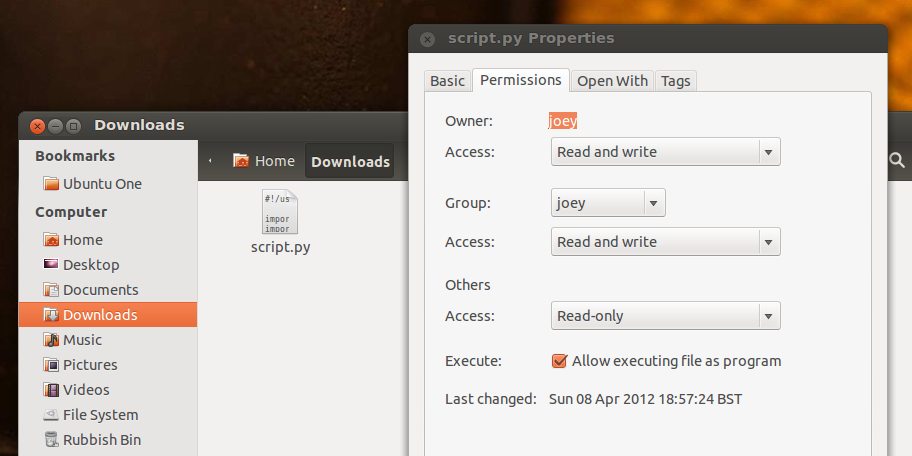Click the Ubuntu One label in Bookmarks
Screen dimensions: 912x456
[102, 184]
